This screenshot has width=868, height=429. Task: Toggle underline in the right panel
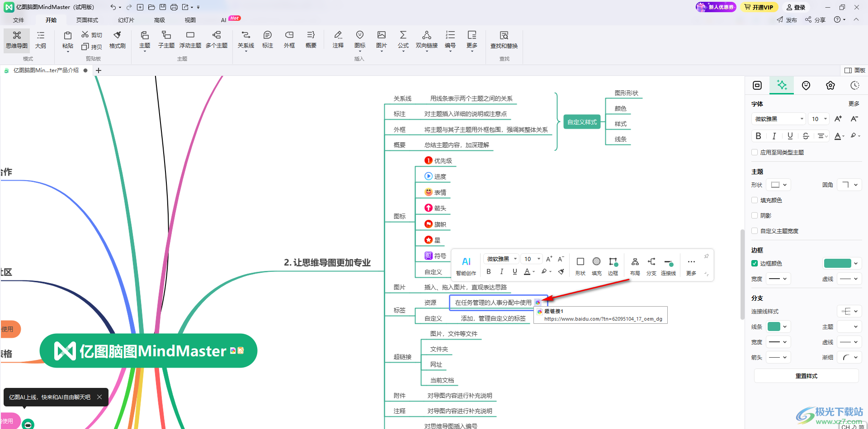coord(790,136)
